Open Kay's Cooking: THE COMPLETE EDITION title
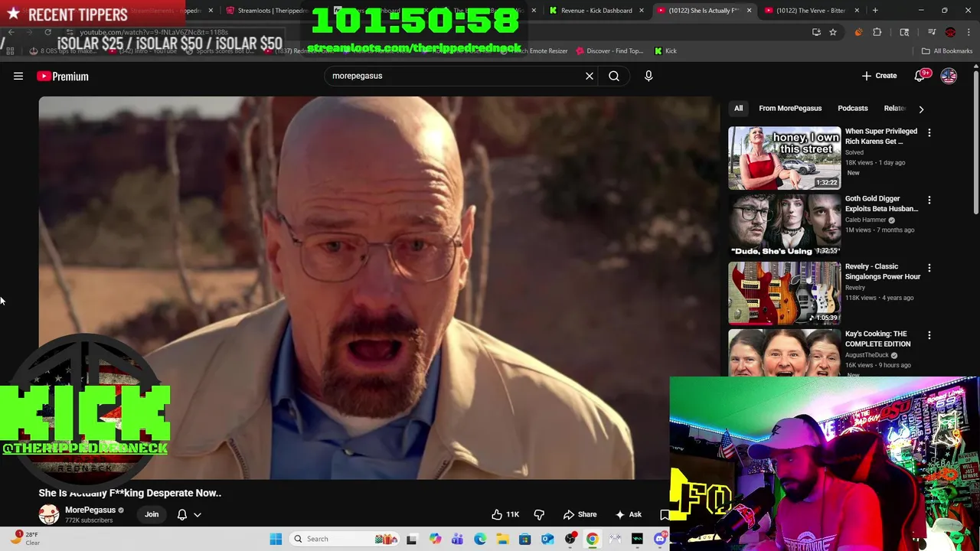This screenshot has width=980, height=551. pos(877,339)
